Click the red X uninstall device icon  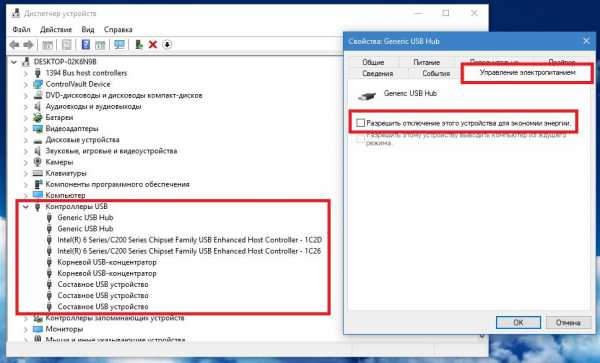153,45
